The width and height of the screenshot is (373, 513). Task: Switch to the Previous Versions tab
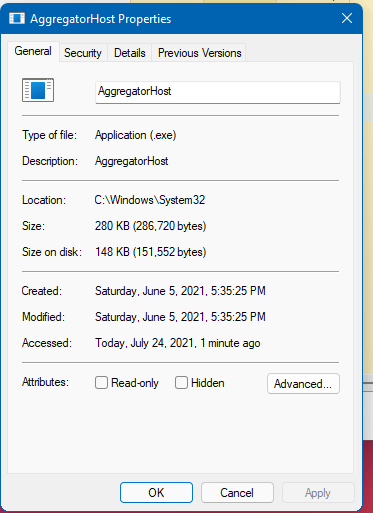click(x=199, y=53)
